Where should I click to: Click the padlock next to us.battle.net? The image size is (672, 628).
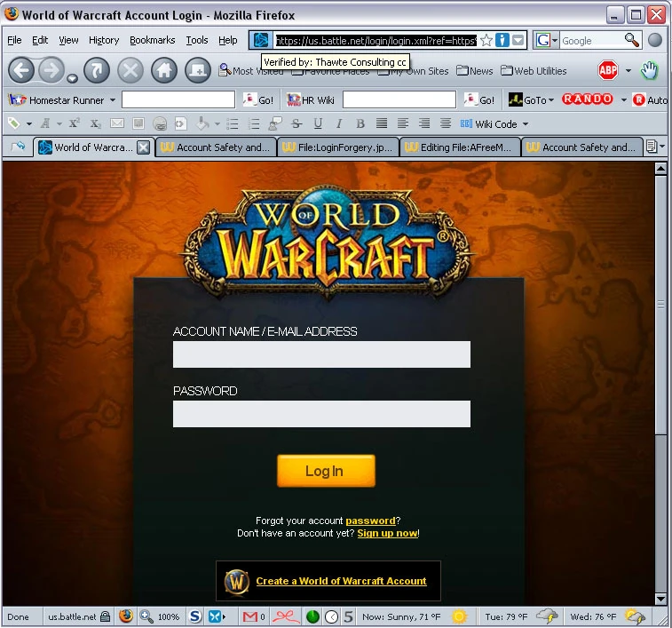105,616
